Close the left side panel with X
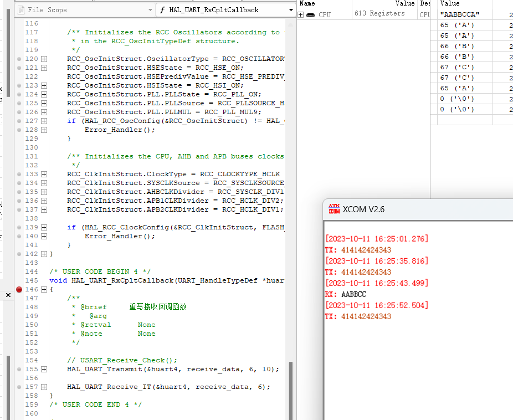 tap(8, 295)
